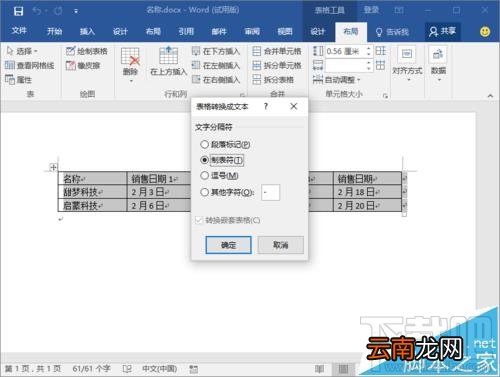Image resolution: width=500 pixels, height=377 pixels.
Task: Toggle 查看网格线 gridlines
Action: point(30,65)
